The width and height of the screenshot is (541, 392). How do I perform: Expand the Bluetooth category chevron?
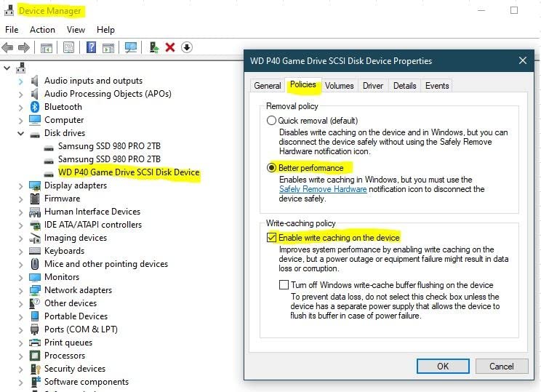coord(20,108)
